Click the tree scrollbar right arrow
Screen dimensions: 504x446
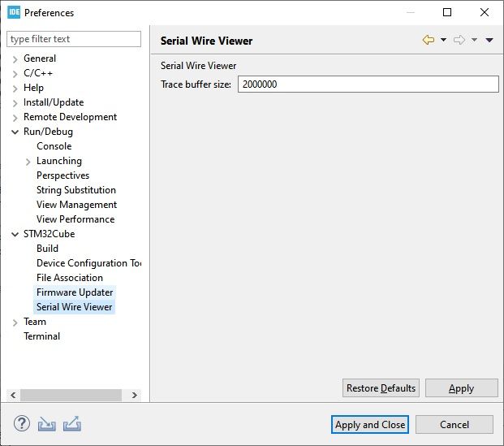tap(135, 395)
